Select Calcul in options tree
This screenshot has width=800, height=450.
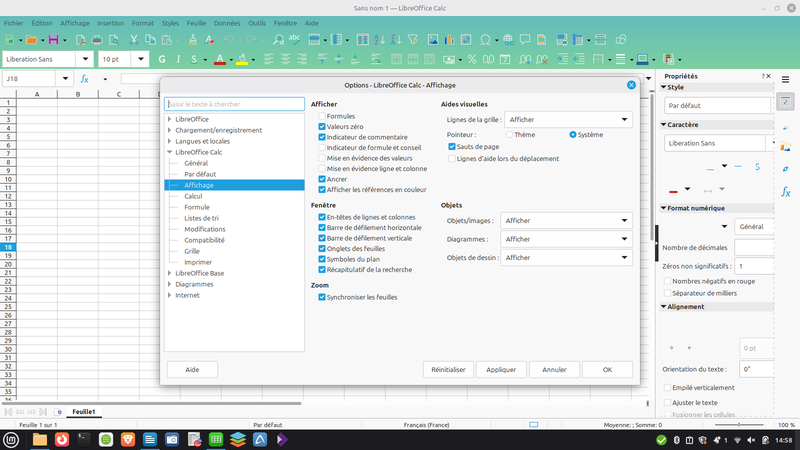(193, 196)
